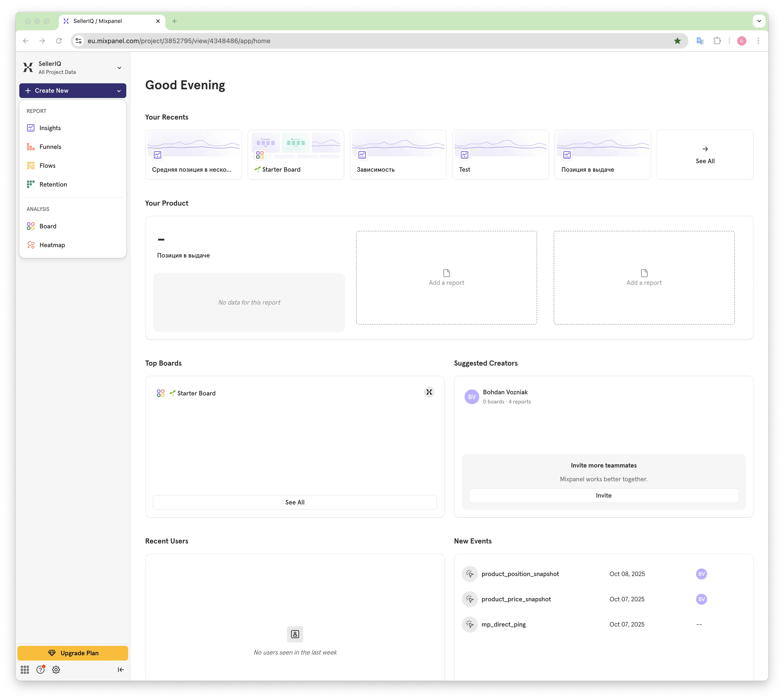Click the middle Add a report placeholder
Screen dimensions: 784x700
446,278
